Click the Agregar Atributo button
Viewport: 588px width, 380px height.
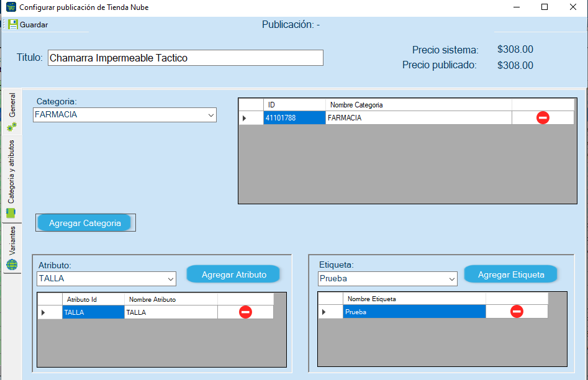tap(233, 274)
